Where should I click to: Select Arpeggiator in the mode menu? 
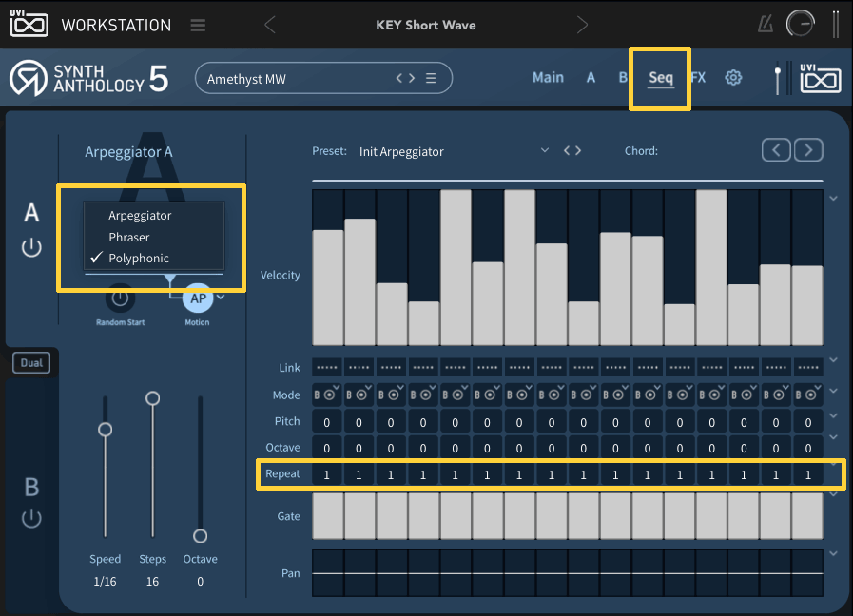tap(140, 215)
